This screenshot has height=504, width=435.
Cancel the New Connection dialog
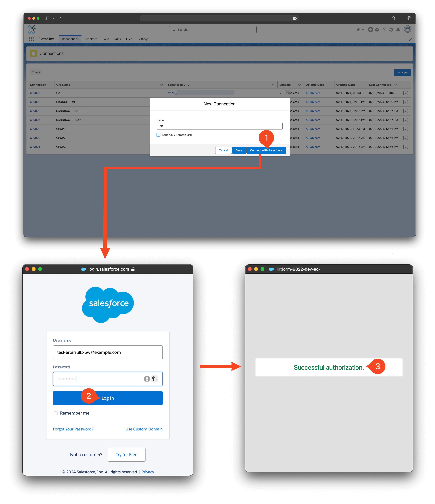pos(223,150)
